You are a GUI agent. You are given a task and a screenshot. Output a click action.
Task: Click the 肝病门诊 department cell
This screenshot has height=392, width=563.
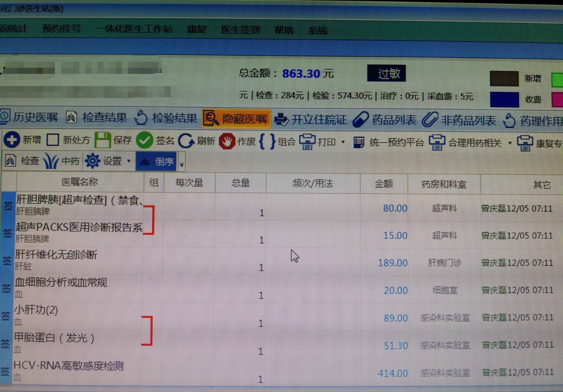445,263
